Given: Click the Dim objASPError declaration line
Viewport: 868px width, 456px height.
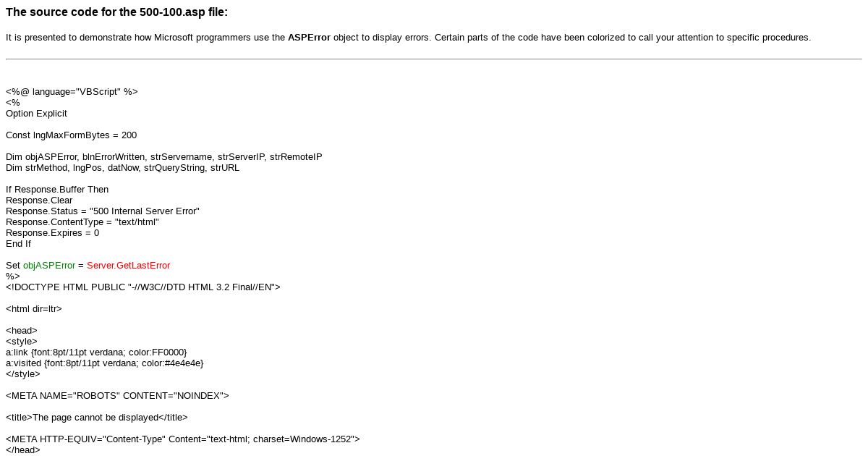Looking at the screenshot, I should tap(164, 157).
